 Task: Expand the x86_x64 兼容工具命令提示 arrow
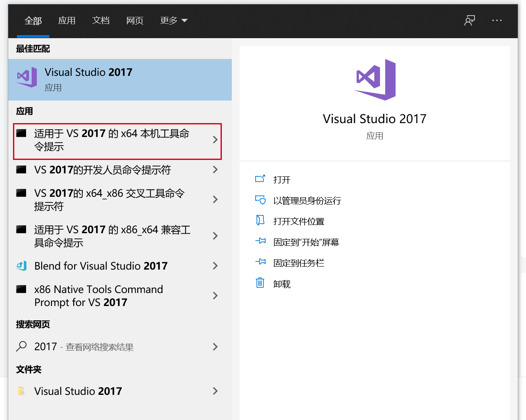click(x=215, y=236)
